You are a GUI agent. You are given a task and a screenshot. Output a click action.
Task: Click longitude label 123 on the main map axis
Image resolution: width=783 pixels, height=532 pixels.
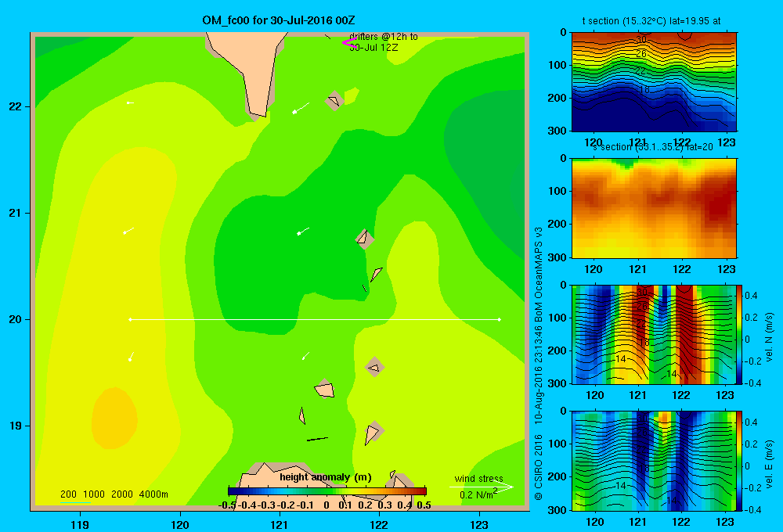[x=479, y=524]
